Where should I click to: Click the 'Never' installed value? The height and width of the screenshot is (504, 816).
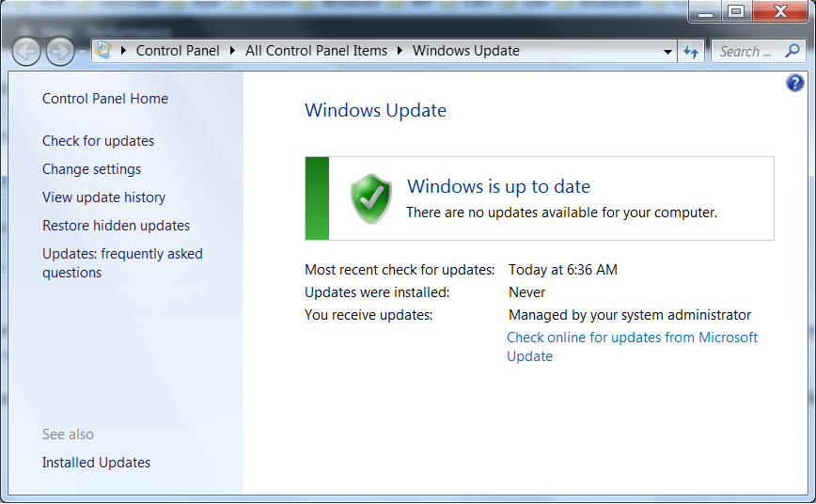526,292
